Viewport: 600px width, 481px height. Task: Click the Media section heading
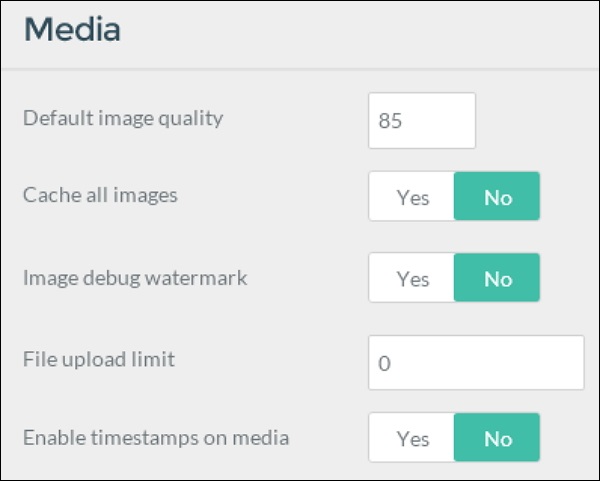coord(72,30)
